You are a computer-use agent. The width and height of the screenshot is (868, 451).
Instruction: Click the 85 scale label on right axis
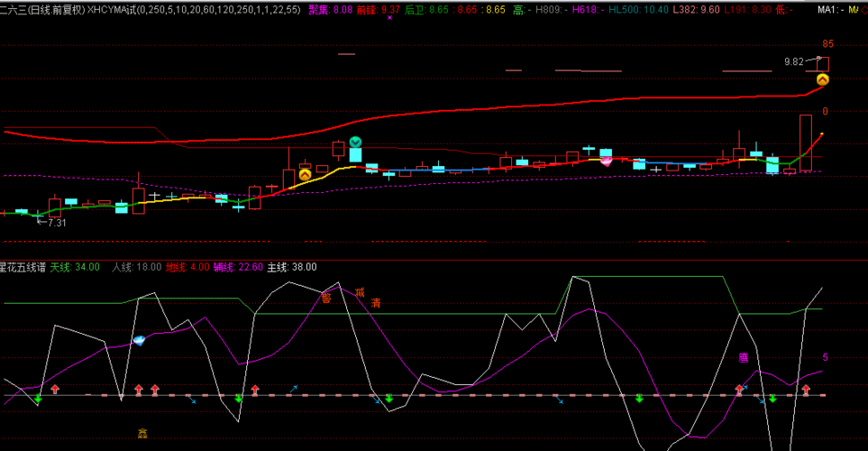[x=827, y=44]
